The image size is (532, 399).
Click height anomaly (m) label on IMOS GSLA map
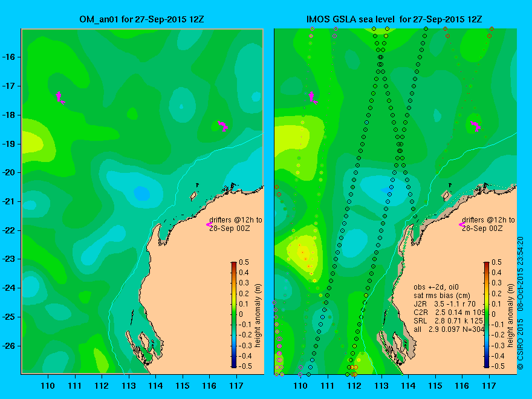[x=511, y=316]
